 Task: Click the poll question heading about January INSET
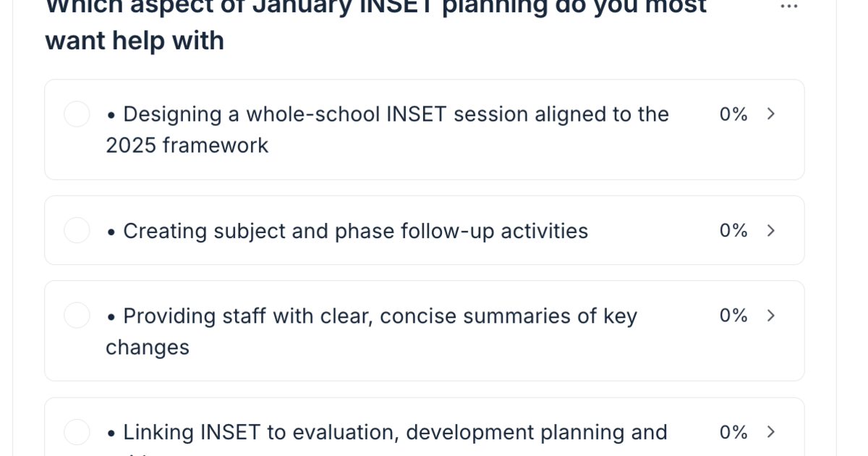(375, 23)
